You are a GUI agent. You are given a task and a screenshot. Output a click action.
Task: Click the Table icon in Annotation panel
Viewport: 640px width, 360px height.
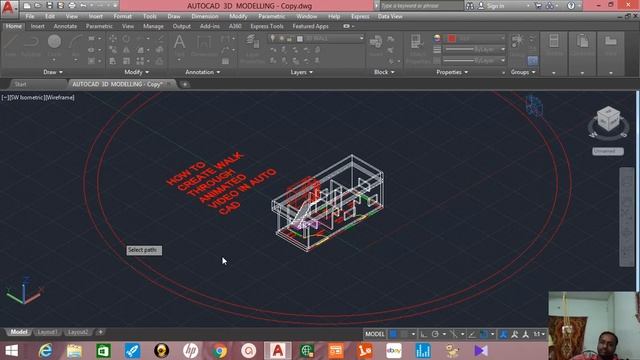click(225, 61)
